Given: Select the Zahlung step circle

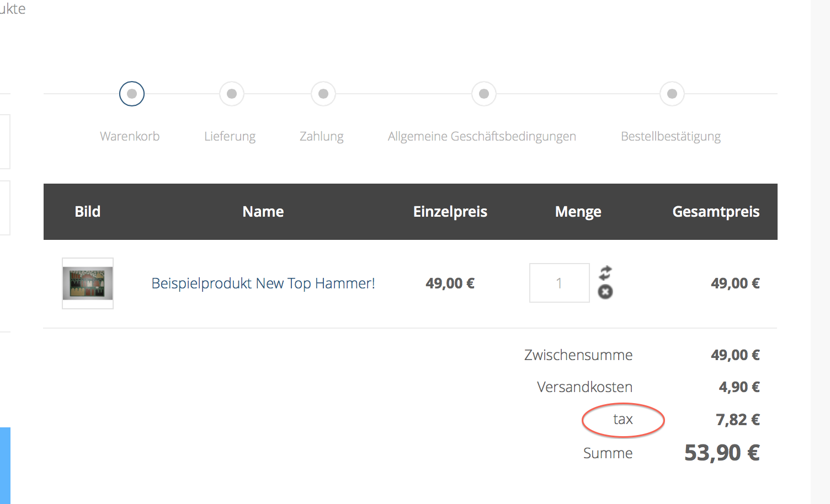Looking at the screenshot, I should pyautogui.click(x=323, y=94).
